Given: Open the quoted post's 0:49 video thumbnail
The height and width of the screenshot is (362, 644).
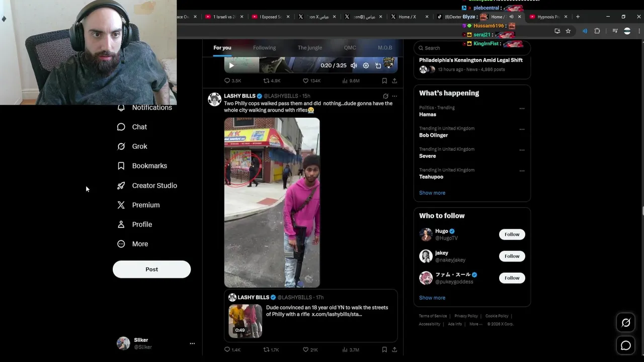Looking at the screenshot, I should coord(246,321).
